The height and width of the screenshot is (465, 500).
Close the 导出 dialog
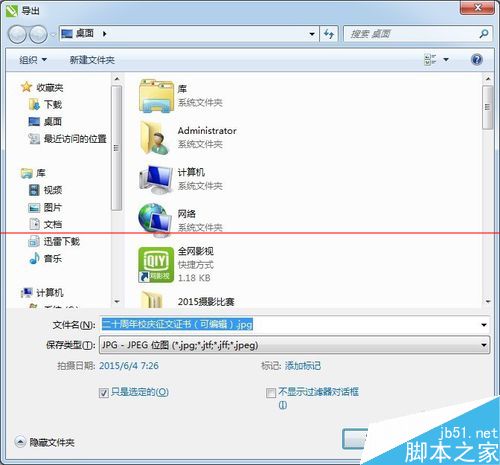pyautogui.click(x=477, y=7)
